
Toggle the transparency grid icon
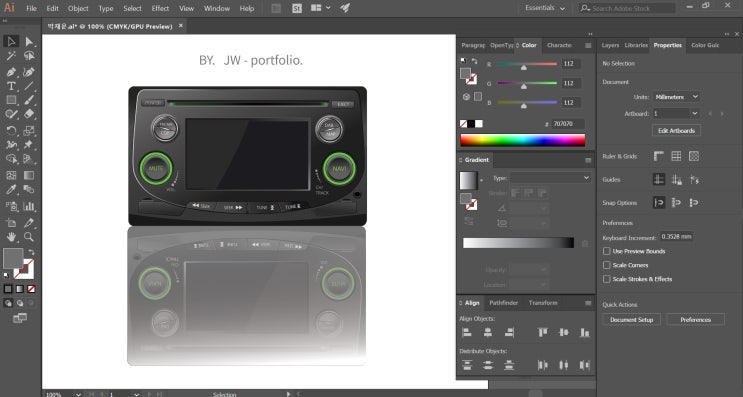(694, 156)
